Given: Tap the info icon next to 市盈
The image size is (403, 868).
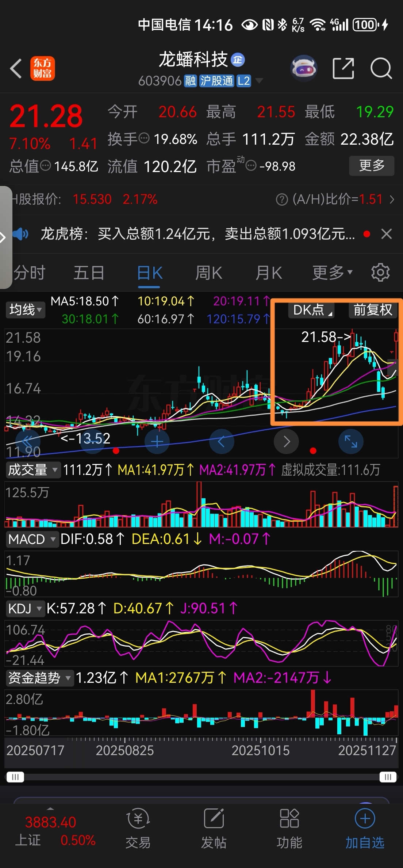Looking at the screenshot, I should pos(251,166).
